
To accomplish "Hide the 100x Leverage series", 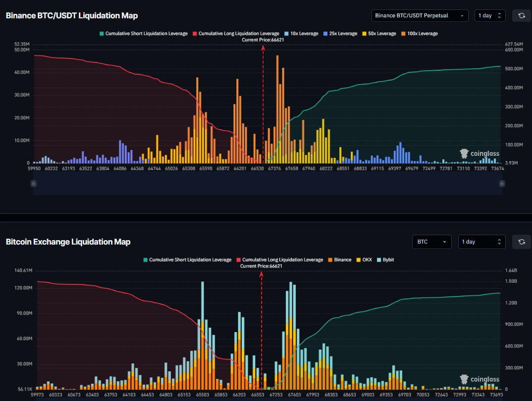I will (419, 34).
